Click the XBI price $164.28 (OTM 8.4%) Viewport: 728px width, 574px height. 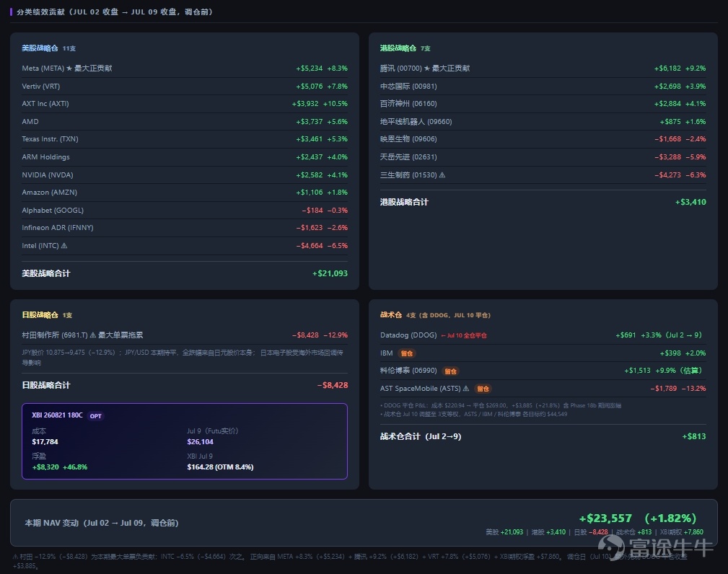click(x=220, y=467)
